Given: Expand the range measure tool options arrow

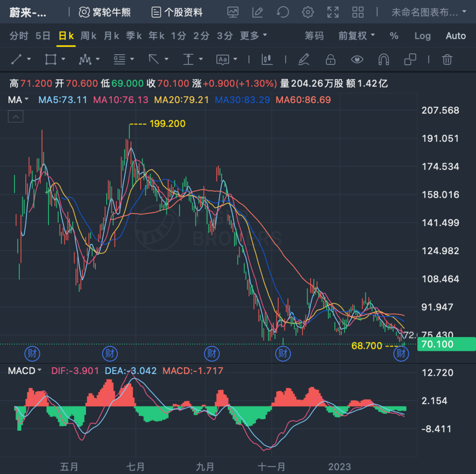Looking at the screenshot, I should tap(201, 59).
